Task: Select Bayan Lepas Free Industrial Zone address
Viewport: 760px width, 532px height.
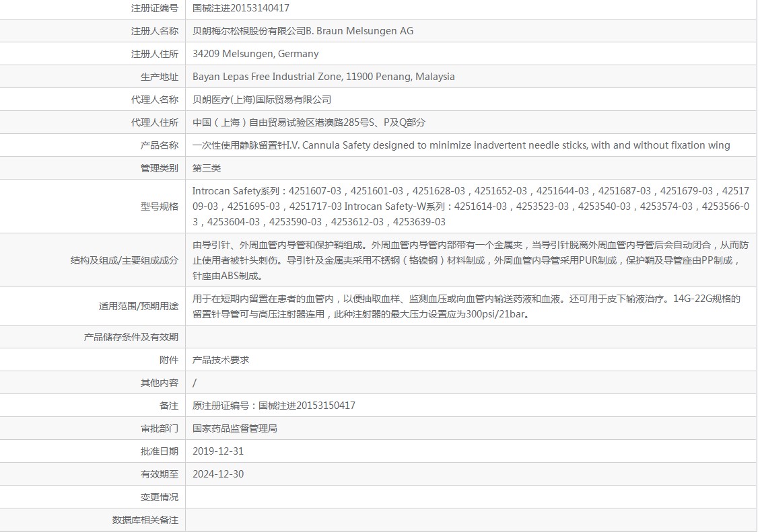Action: [x=324, y=77]
